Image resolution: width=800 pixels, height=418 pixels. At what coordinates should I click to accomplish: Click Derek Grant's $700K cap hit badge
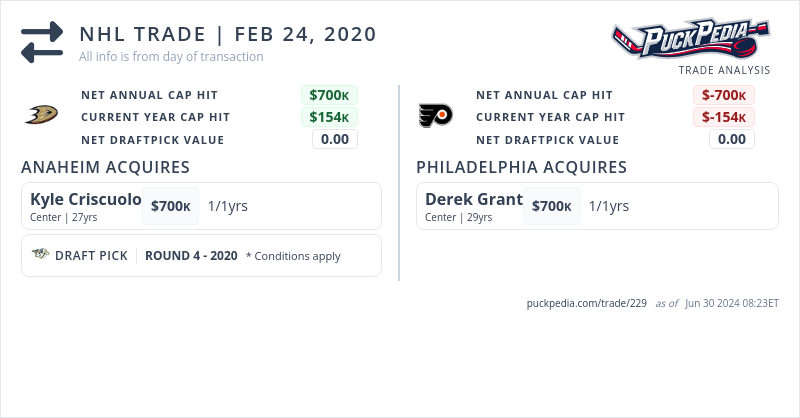[x=552, y=206]
